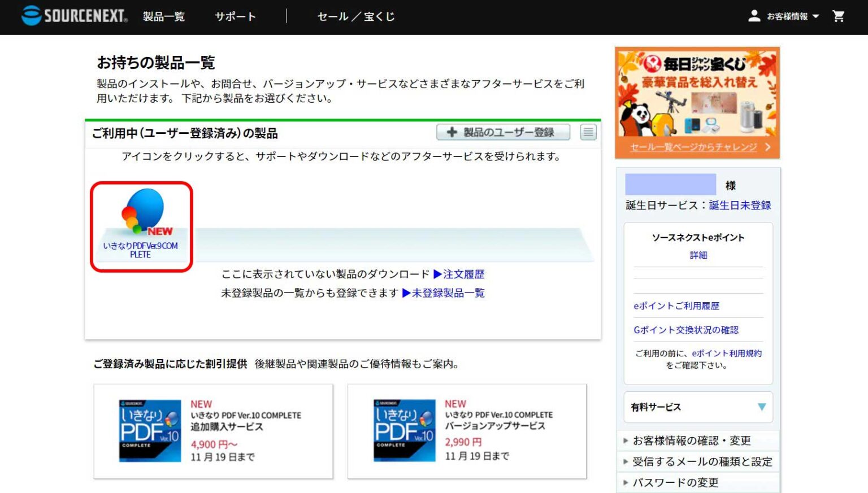Open the サポート menu
The width and height of the screenshot is (868, 493).
pyautogui.click(x=235, y=17)
